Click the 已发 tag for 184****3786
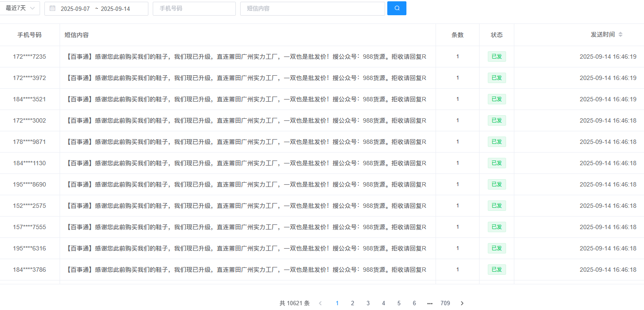 (496, 270)
